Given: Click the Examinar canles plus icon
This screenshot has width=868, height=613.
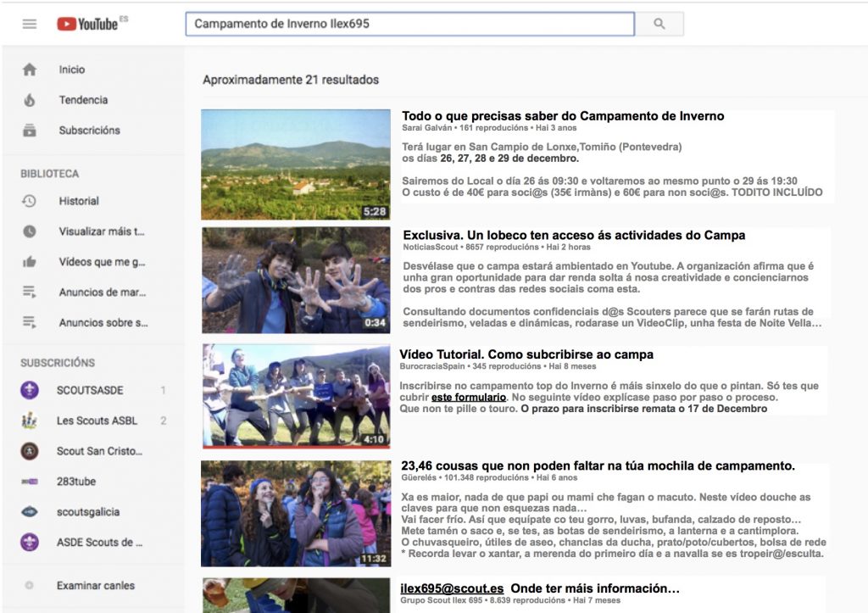Looking at the screenshot, I should (x=30, y=586).
